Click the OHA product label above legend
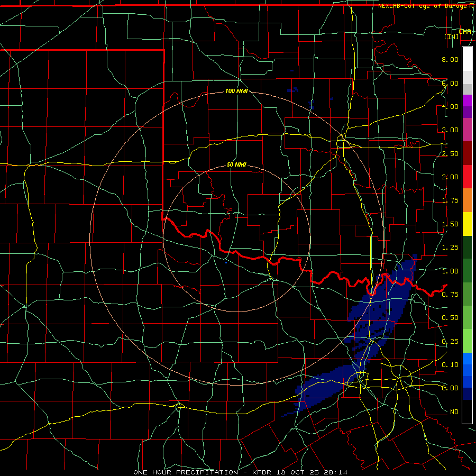The width and height of the screenshot is (476, 476). tap(465, 31)
